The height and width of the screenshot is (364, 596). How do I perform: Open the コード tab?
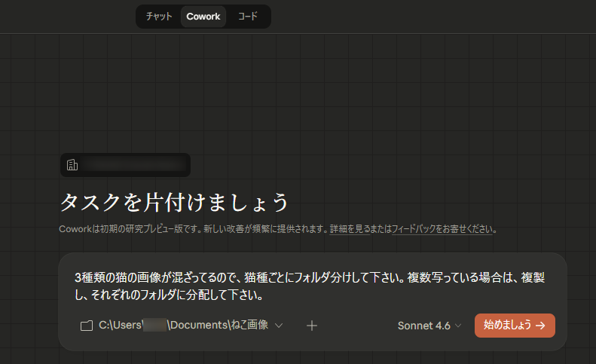[x=248, y=17]
